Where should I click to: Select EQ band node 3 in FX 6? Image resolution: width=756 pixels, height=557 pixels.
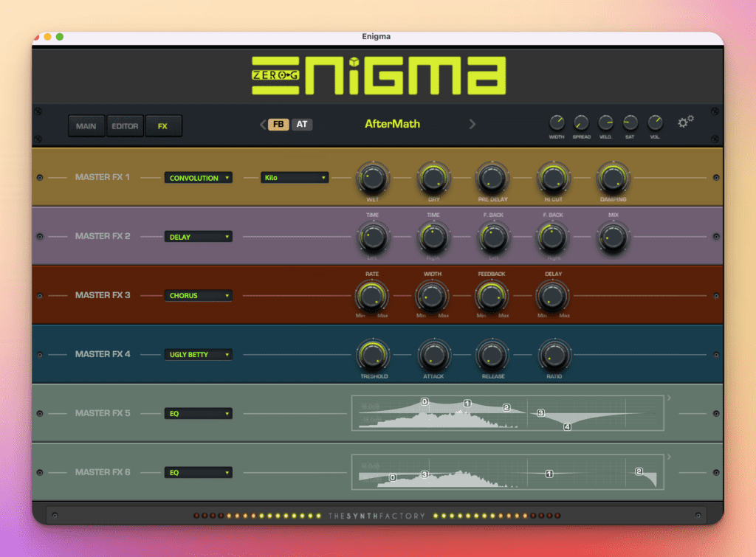[x=425, y=474]
